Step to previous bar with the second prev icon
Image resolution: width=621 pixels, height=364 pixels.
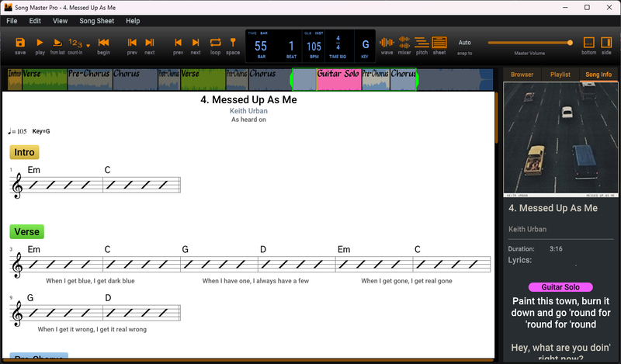pos(178,43)
